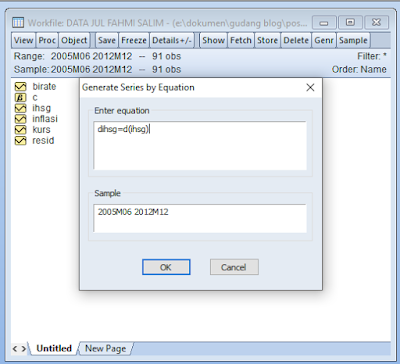Click inside the Sample range field
The height and width of the screenshot is (364, 400).
(200, 218)
